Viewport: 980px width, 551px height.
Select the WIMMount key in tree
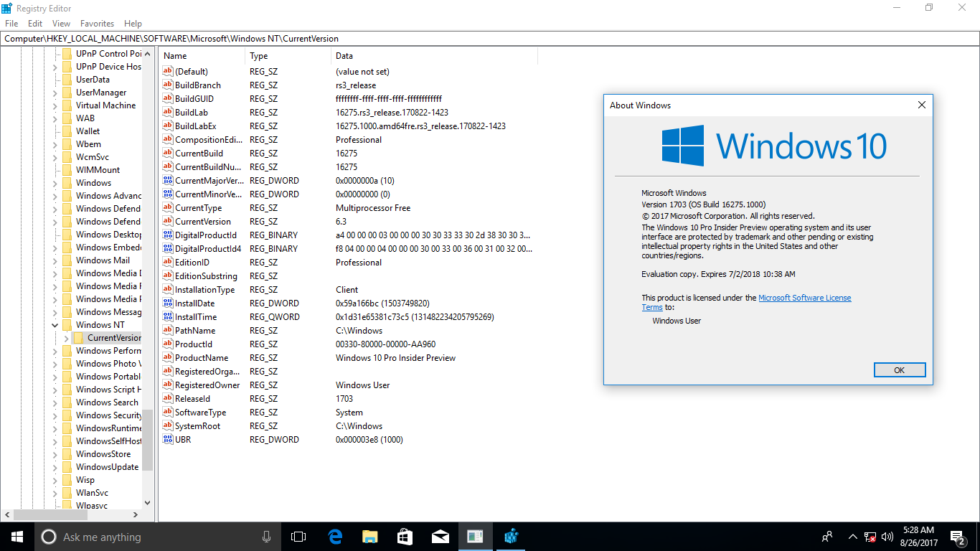(98, 170)
